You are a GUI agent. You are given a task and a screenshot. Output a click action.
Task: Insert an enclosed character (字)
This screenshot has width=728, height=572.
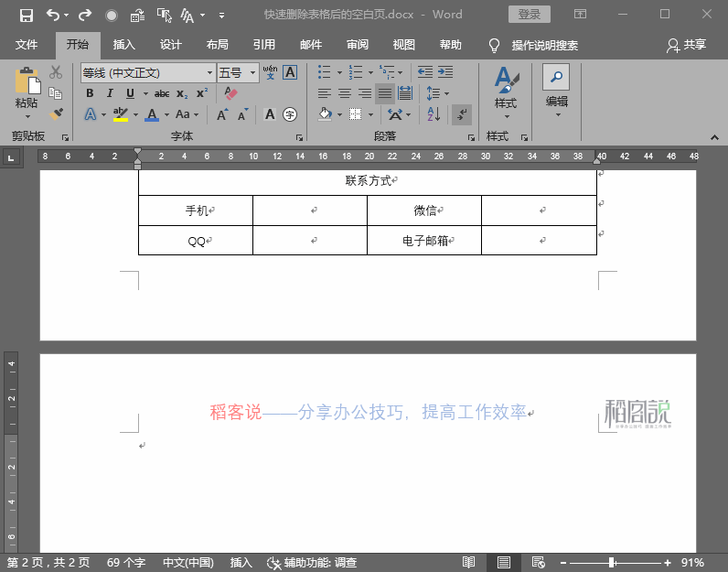pyautogui.click(x=290, y=114)
